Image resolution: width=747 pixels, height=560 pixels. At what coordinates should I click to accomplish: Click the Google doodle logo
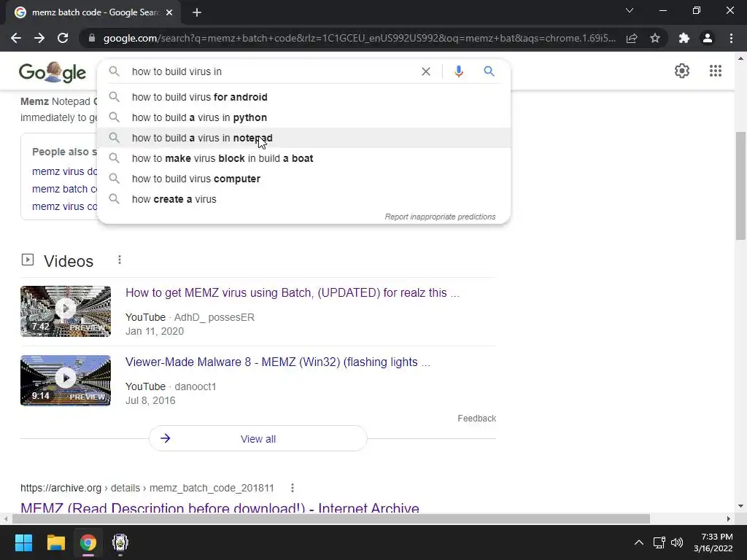[53, 72]
